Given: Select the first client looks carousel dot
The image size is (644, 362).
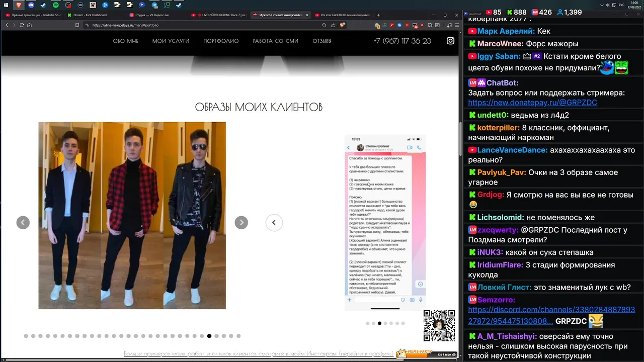Looking at the screenshot, I should pyautogui.click(x=26, y=336).
